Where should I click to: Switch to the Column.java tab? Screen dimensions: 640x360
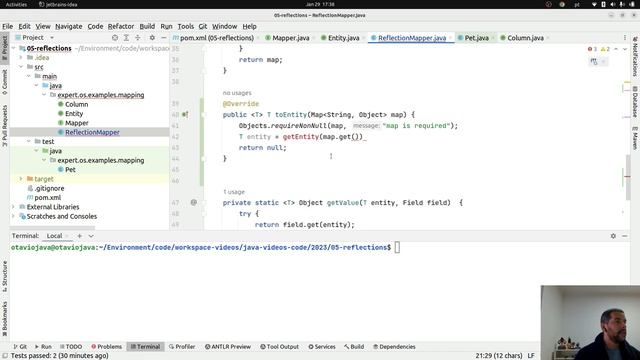click(x=525, y=38)
